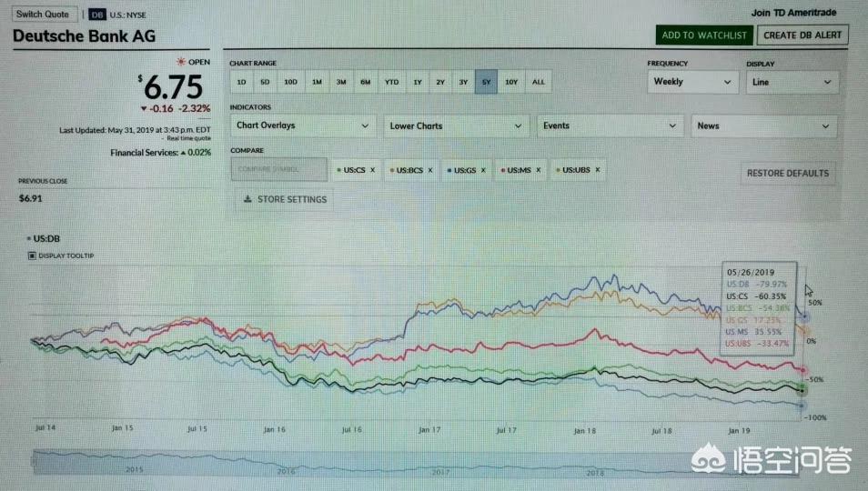The image size is (868, 491).
Task: Select the 6M chart range
Action: 366,82
